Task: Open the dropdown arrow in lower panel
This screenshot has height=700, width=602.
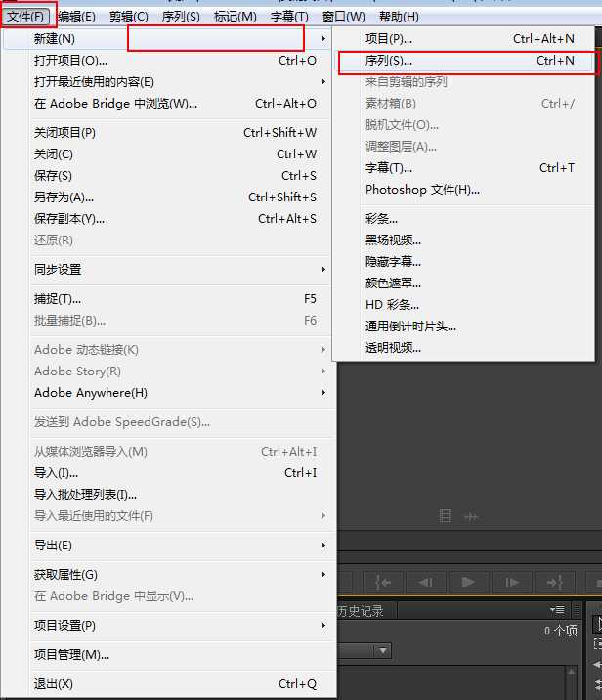Action: [x=383, y=650]
